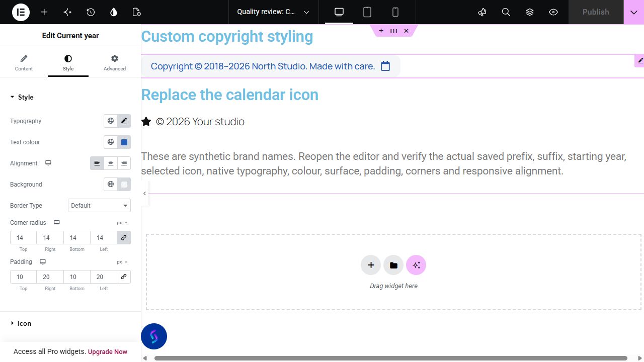Open the Finder search icon
Image resolution: width=644 pixels, height=362 pixels.
[506, 12]
